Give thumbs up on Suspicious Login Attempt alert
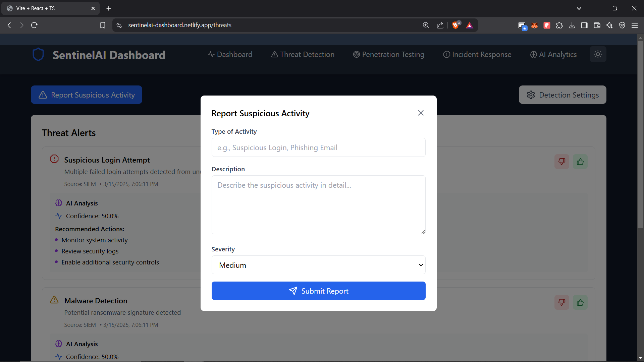644x362 pixels. tap(580, 162)
